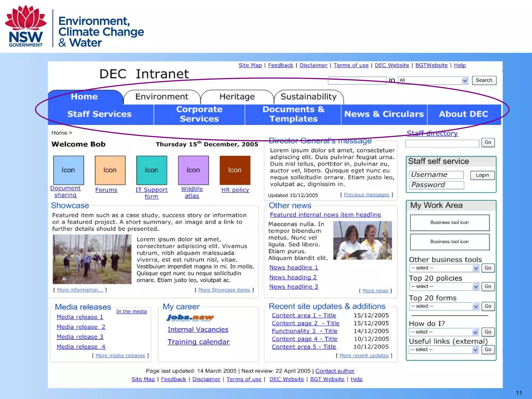Click the Login button
532x399 pixels.
point(482,175)
